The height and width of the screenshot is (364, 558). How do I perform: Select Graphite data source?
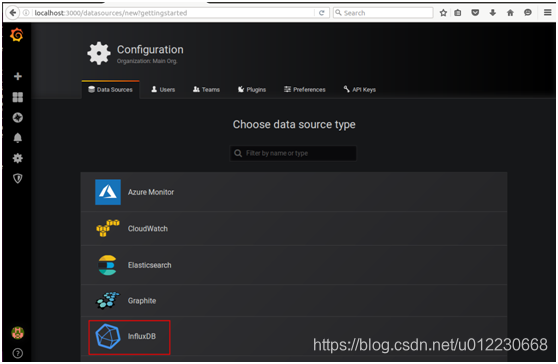point(294,301)
